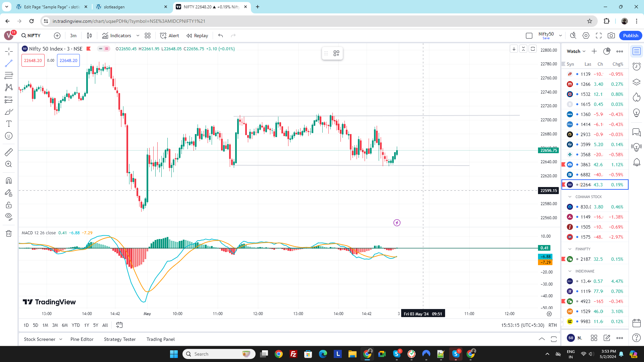Open the Object Tree layers panel
Image resolution: width=644 pixels, height=362 pixels.
pos(636,82)
